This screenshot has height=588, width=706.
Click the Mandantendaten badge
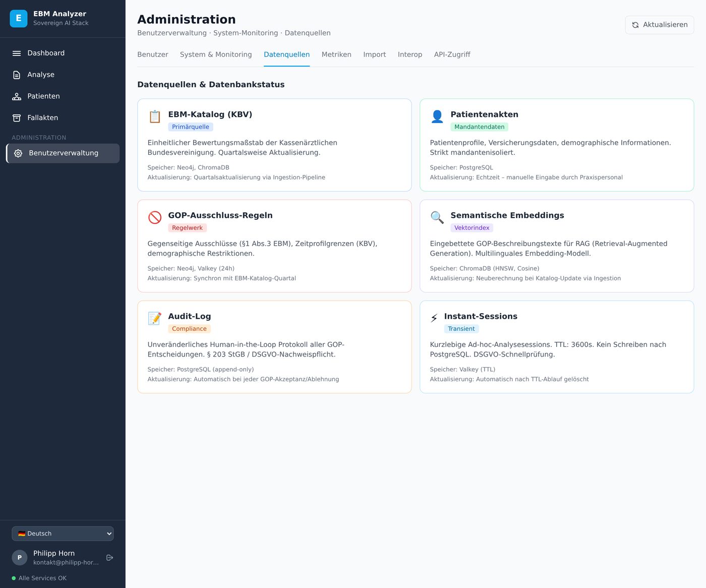tap(479, 127)
